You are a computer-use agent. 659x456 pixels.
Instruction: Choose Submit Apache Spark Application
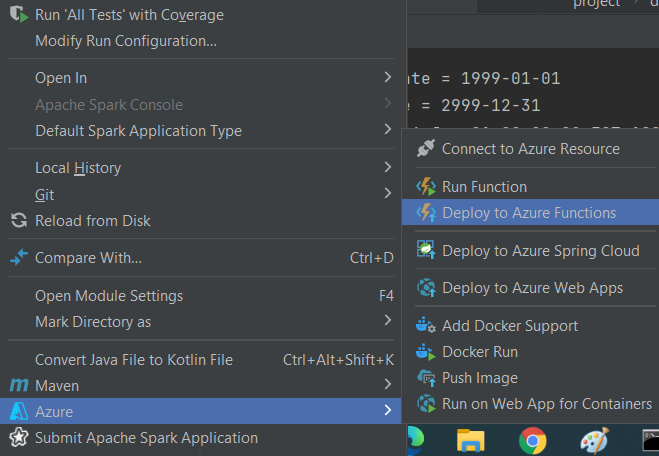pyautogui.click(x=201, y=438)
